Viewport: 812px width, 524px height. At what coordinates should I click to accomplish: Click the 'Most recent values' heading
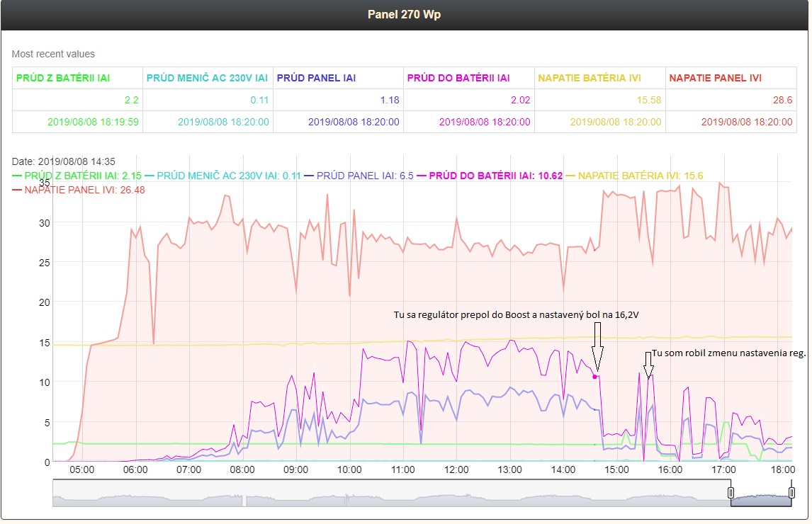(53, 54)
